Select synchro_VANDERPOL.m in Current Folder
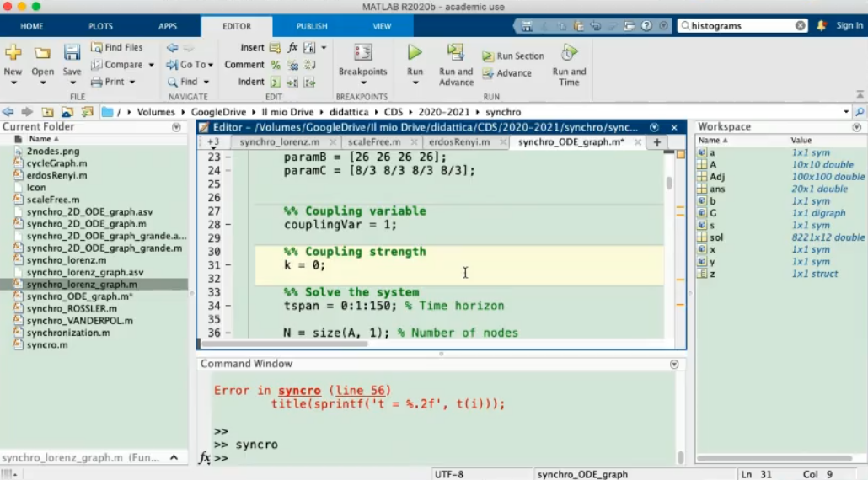Screen dimensions: 868x480 67,321
